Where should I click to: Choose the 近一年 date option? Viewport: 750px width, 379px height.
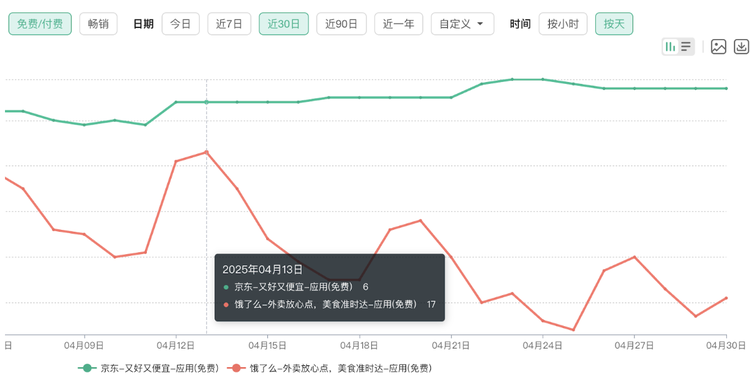(398, 24)
